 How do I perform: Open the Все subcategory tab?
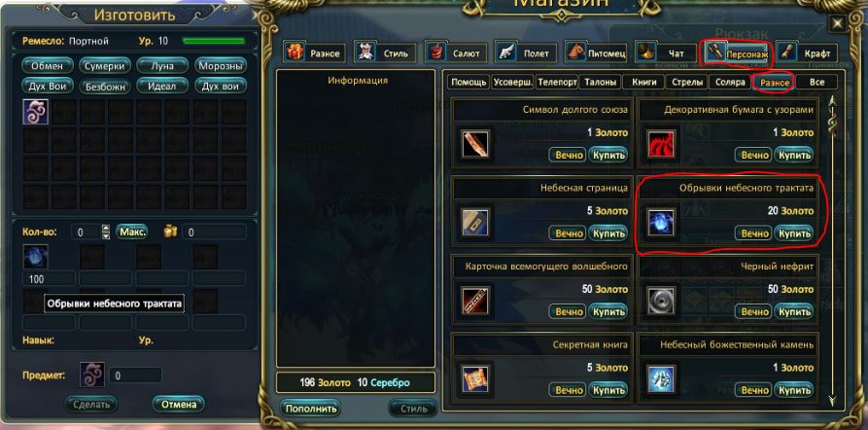816,82
